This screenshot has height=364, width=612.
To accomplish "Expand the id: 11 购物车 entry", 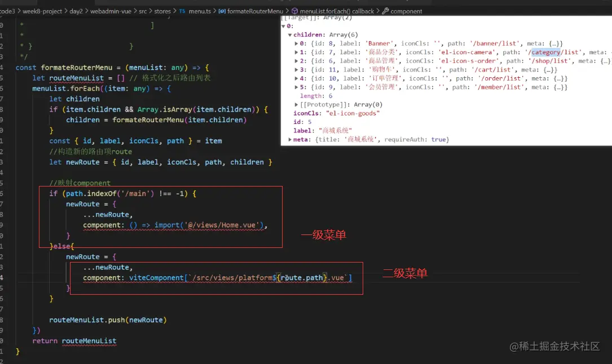I will [x=296, y=70].
